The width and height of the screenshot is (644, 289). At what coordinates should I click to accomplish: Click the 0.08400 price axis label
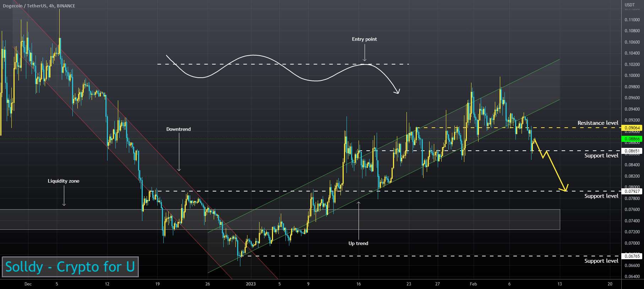pos(632,165)
